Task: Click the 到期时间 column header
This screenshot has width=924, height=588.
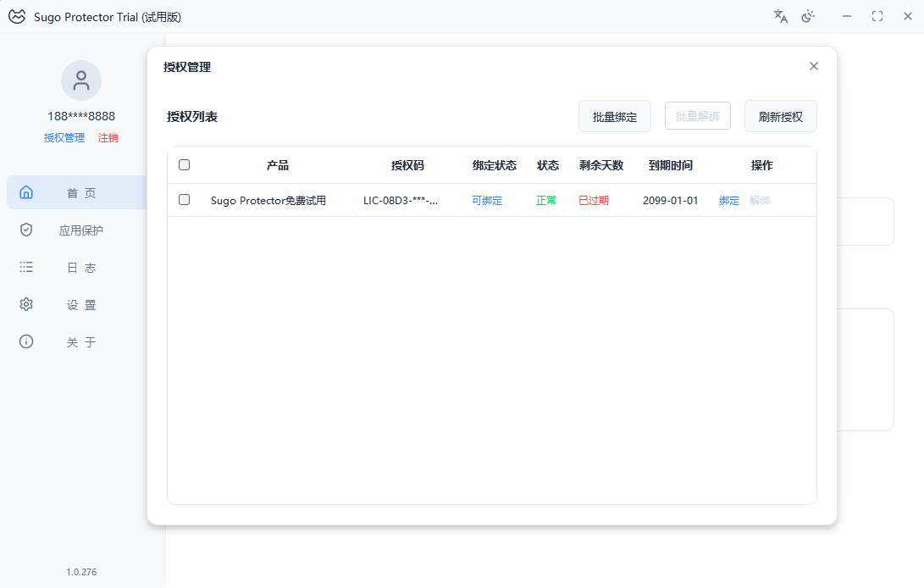Action: (670, 165)
